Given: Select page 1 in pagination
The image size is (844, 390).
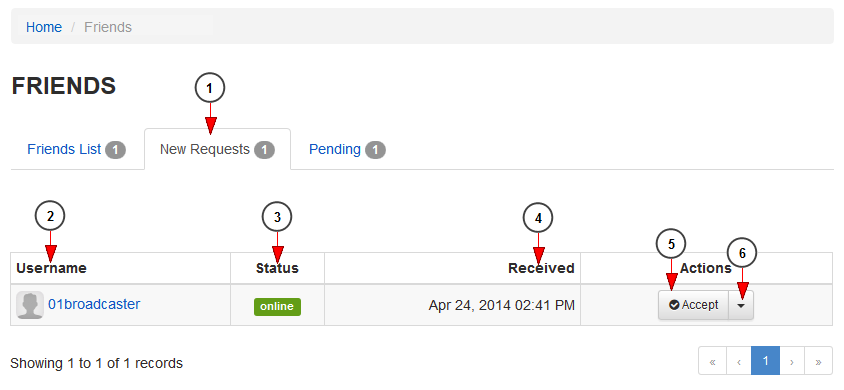Looking at the screenshot, I should pyautogui.click(x=765, y=361).
